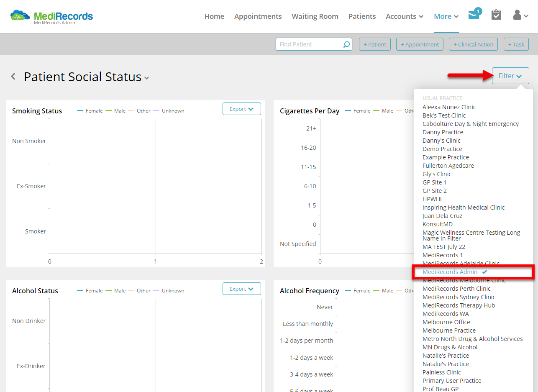Toggle Male legend in Smoking Status chart
Screen dimensions: 538x392
coord(115,111)
